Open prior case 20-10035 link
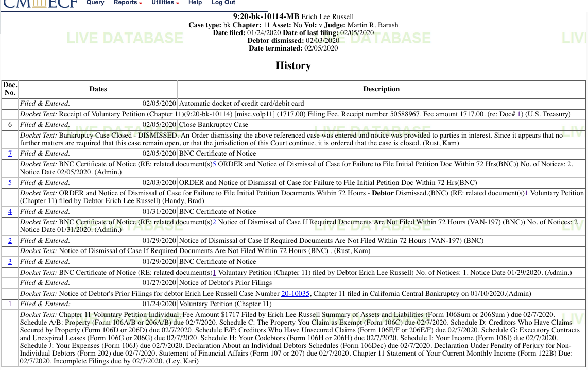Viewport: 588px width, 370px height. [295, 293]
